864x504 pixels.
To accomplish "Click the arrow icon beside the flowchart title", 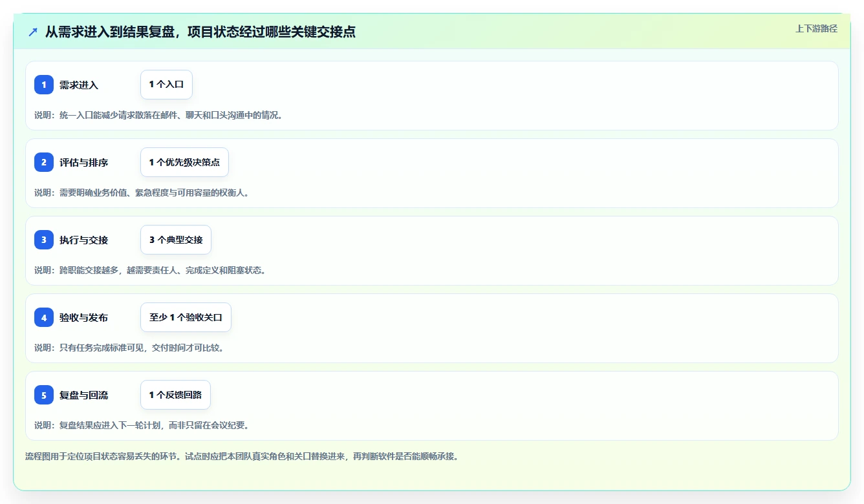I will tap(33, 32).
